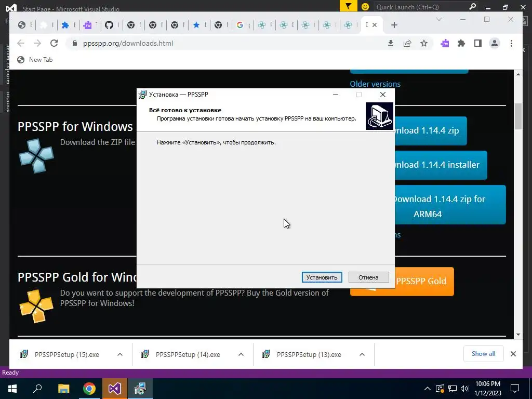Open Chrome's three-dot menu

pos(511,43)
